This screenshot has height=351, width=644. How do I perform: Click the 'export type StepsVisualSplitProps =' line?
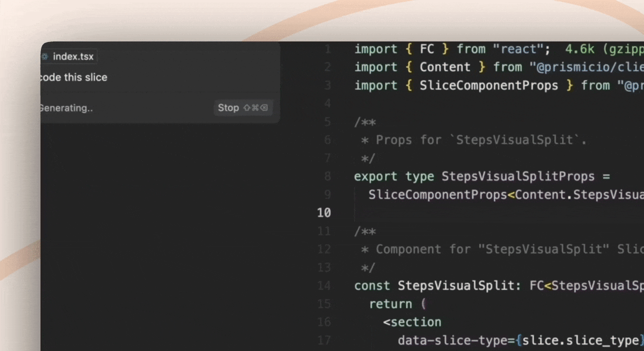point(482,176)
